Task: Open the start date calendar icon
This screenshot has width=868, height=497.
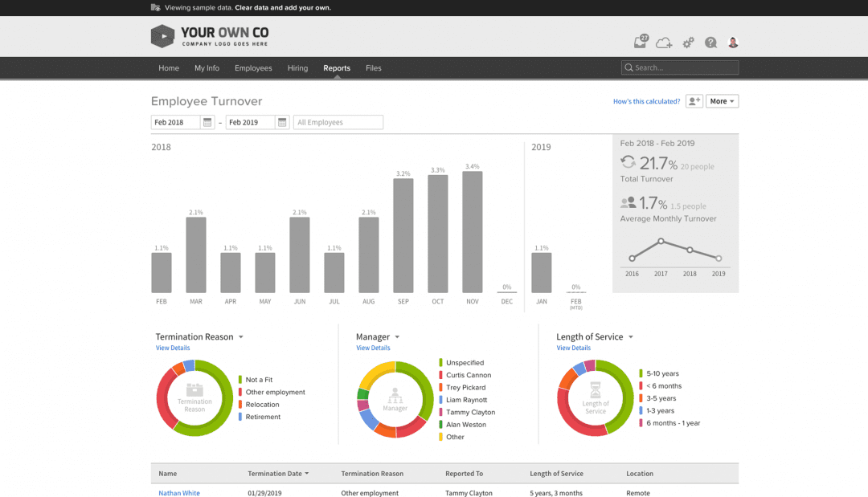Action: tap(207, 122)
